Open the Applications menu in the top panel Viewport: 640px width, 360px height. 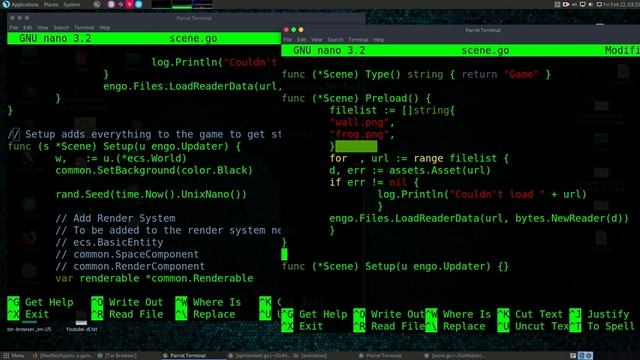[x=24, y=4]
